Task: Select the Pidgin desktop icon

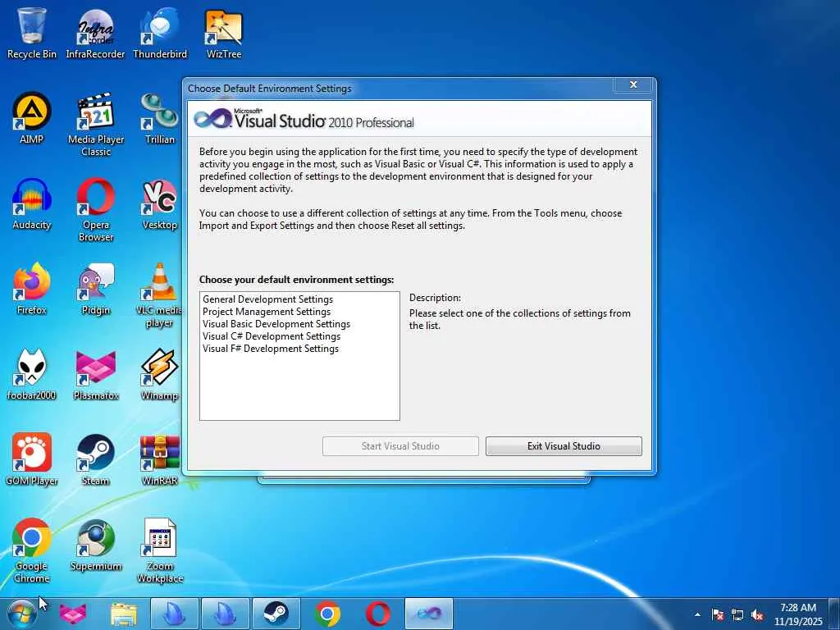Action: [x=96, y=288]
